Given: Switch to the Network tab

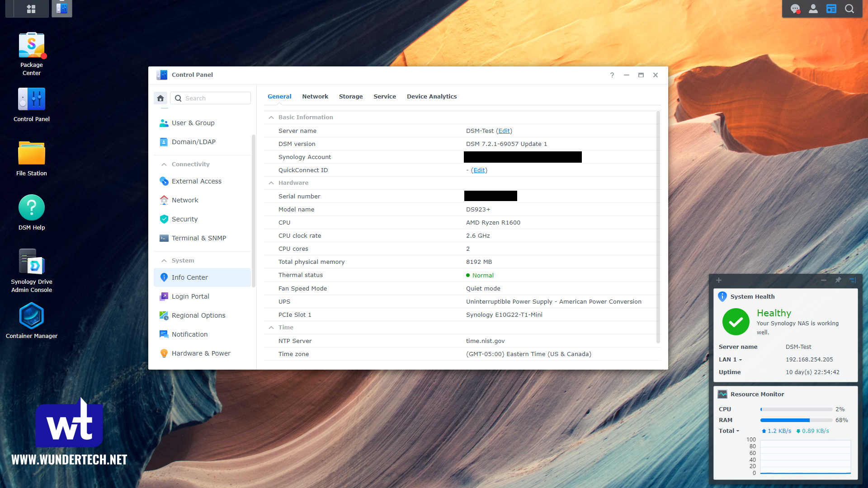Looking at the screenshot, I should (x=315, y=97).
